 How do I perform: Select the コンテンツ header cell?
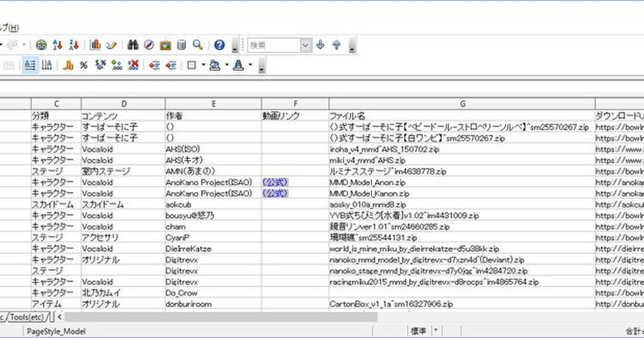123,115
